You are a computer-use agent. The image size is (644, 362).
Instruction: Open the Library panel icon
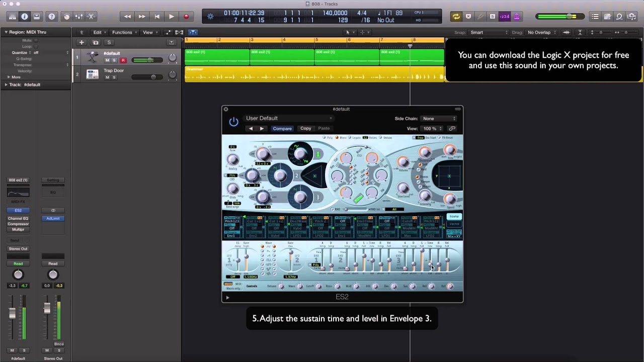[12, 17]
